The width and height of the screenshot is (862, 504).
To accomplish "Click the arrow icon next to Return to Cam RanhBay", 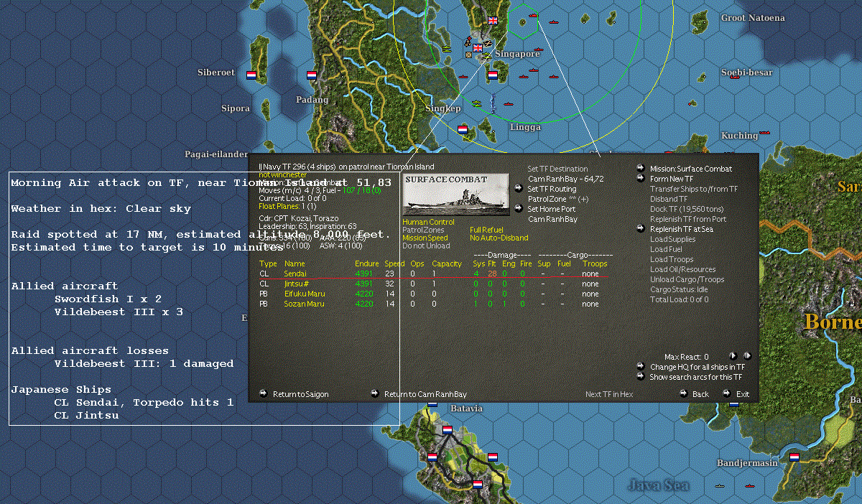I will (x=375, y=393).
